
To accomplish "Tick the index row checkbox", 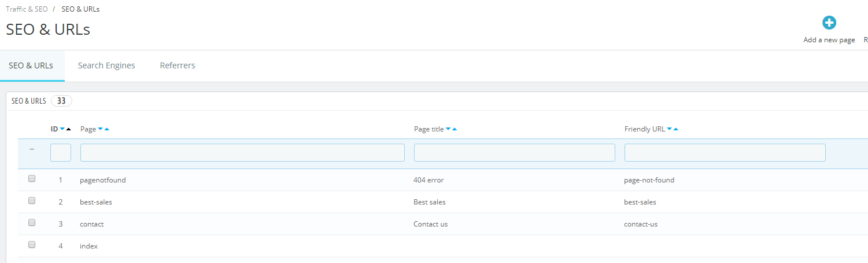I will pos(32,245).
